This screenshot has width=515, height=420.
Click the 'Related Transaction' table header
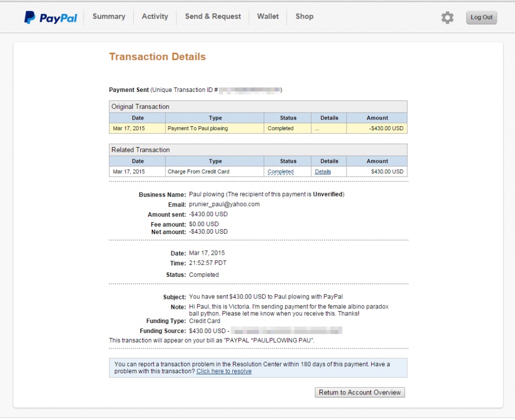258,150
